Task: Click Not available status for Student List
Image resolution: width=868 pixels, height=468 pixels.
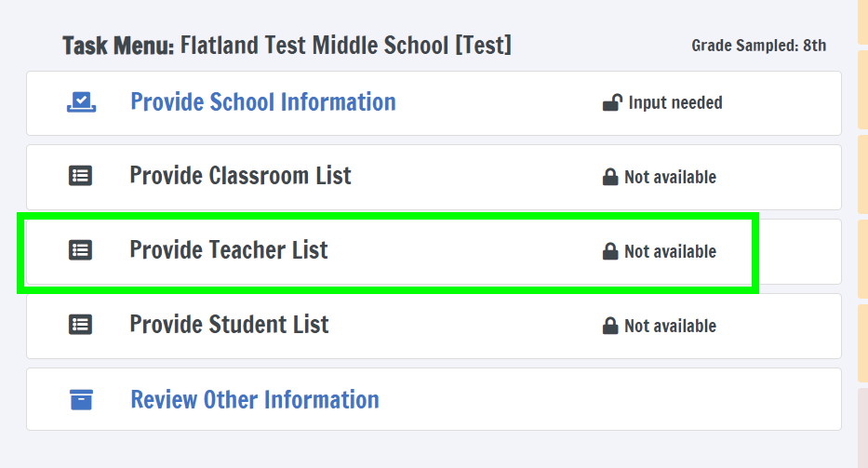Action: click(x=670, y=326)
